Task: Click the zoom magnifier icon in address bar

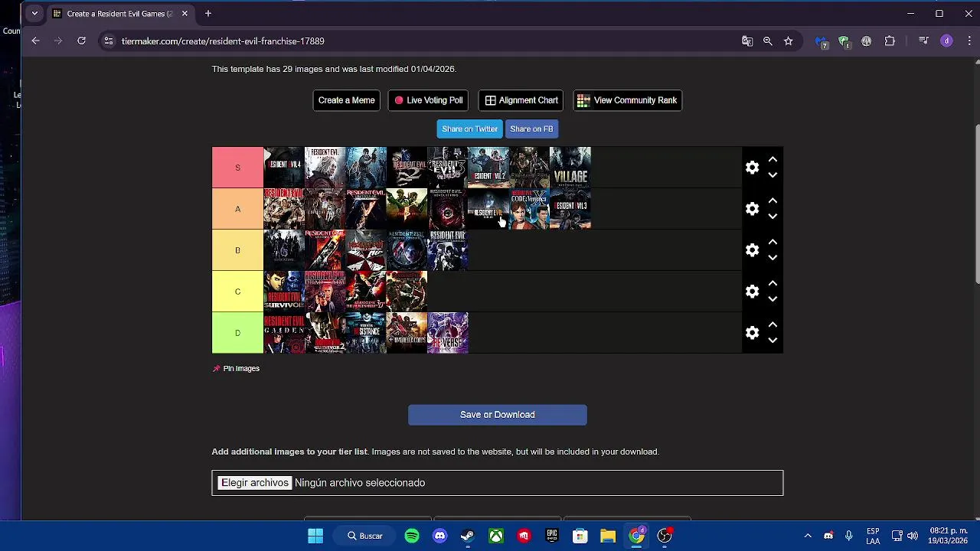Action: point(768,41)
